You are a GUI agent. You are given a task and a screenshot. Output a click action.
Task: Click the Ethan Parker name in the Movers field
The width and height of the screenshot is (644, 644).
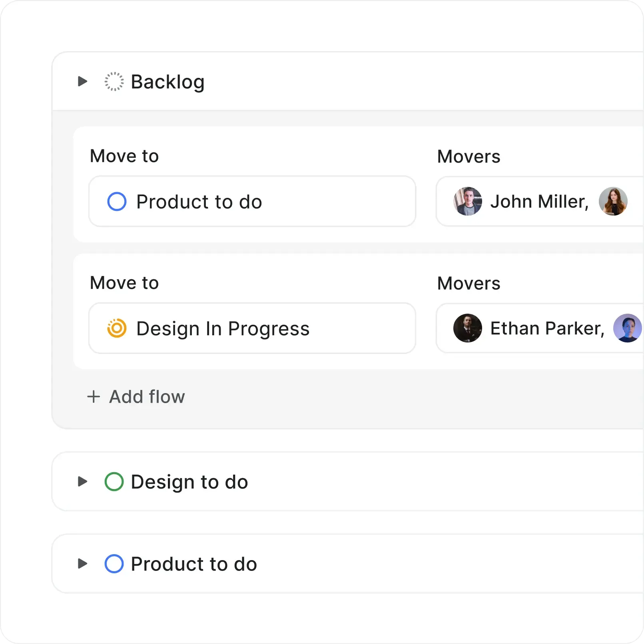coord(547,328)
